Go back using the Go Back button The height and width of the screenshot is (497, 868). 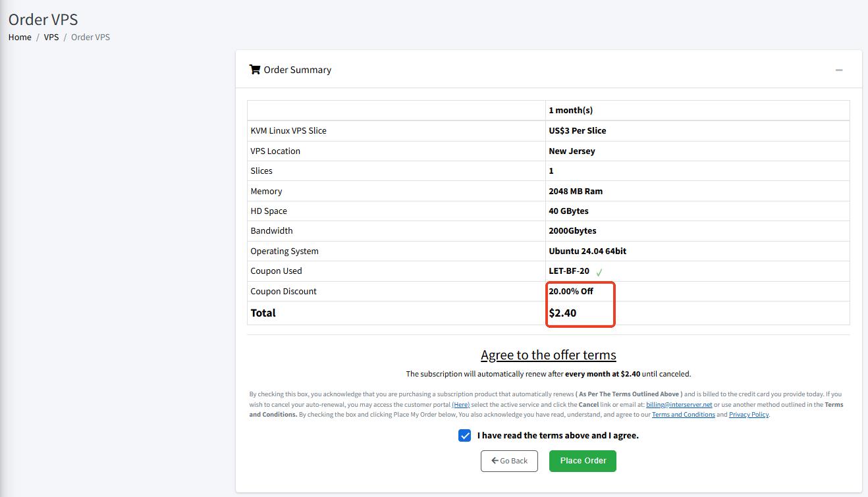click(x=509, y=461)
